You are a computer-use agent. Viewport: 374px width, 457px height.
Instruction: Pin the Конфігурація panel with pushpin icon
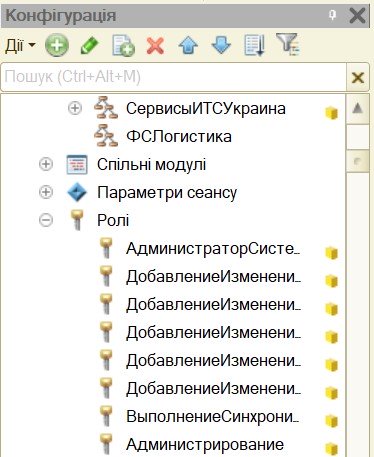332,15
